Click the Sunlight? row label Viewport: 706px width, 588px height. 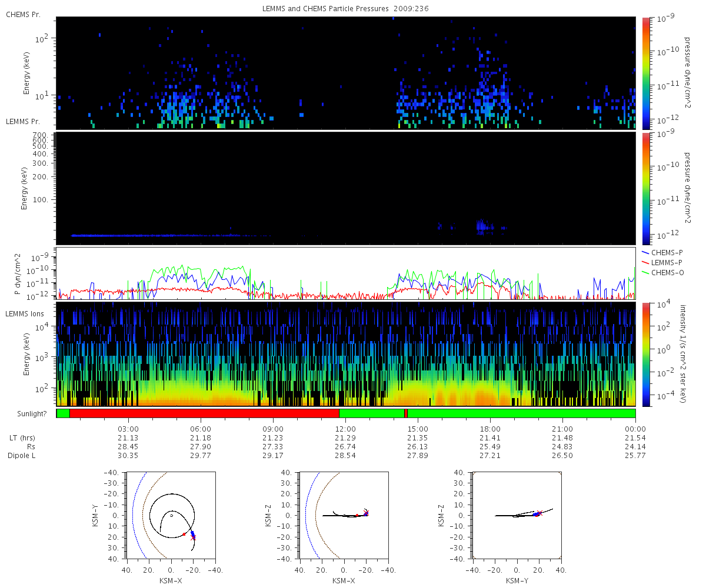point(25,414)
